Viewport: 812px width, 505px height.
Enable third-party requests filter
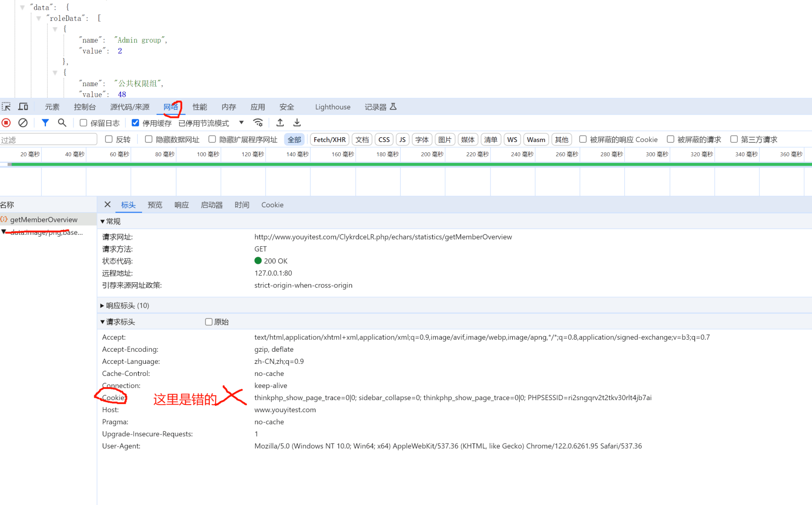734,139
